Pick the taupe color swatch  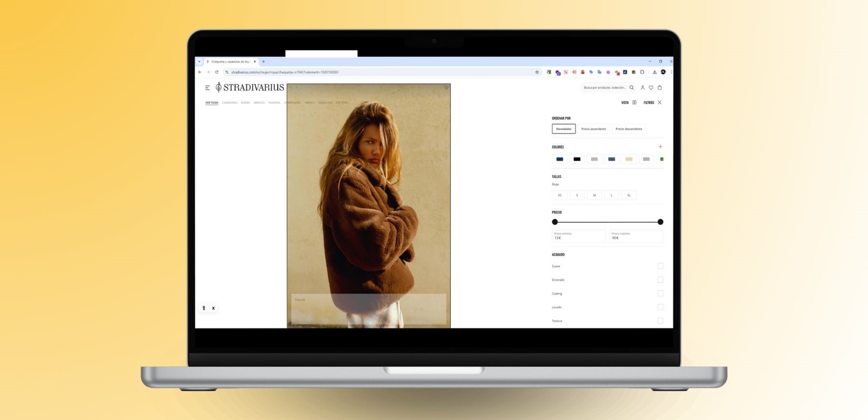(594, 159)
